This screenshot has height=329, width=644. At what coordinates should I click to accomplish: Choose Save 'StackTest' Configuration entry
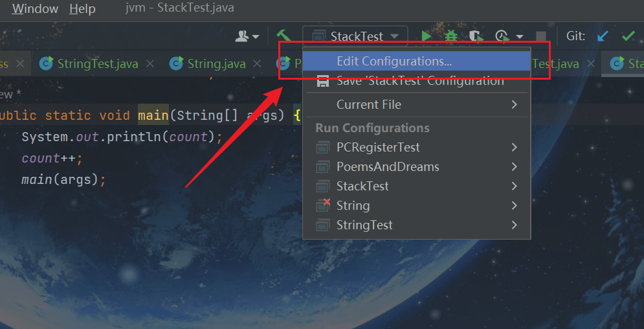coord(419,82)
